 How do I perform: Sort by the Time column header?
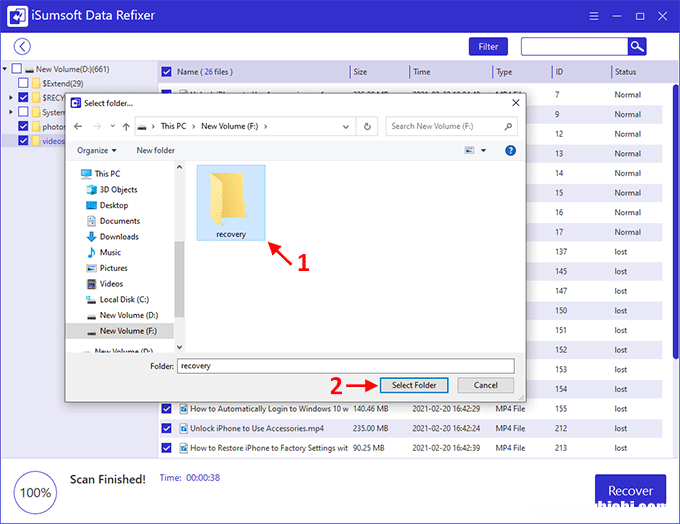coord(421,72)
